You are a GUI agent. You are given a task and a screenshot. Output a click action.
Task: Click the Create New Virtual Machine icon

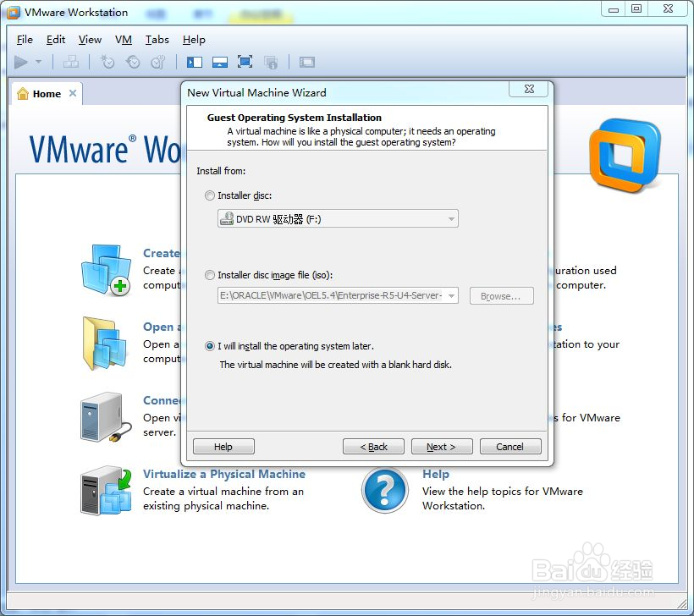pyautogui.click(x=107, y=270)
